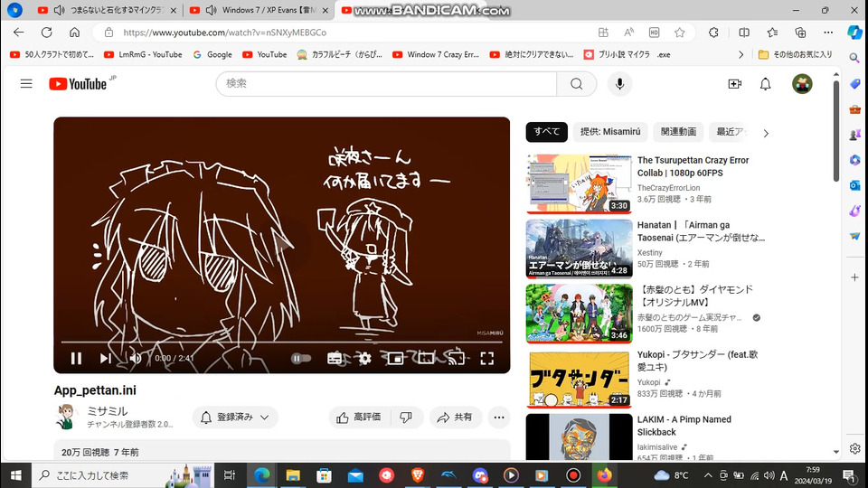
Task: Pause the video with the pause button
Action: [76, 359]
